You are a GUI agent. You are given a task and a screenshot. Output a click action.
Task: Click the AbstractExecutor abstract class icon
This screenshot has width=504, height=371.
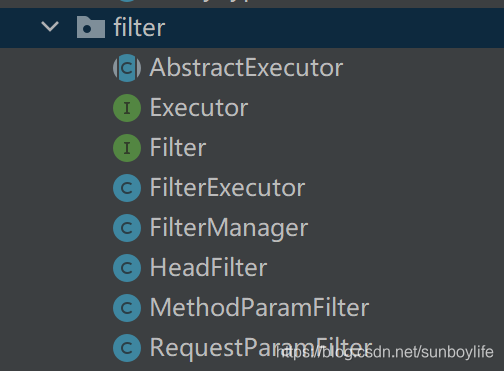click(127, 68)
